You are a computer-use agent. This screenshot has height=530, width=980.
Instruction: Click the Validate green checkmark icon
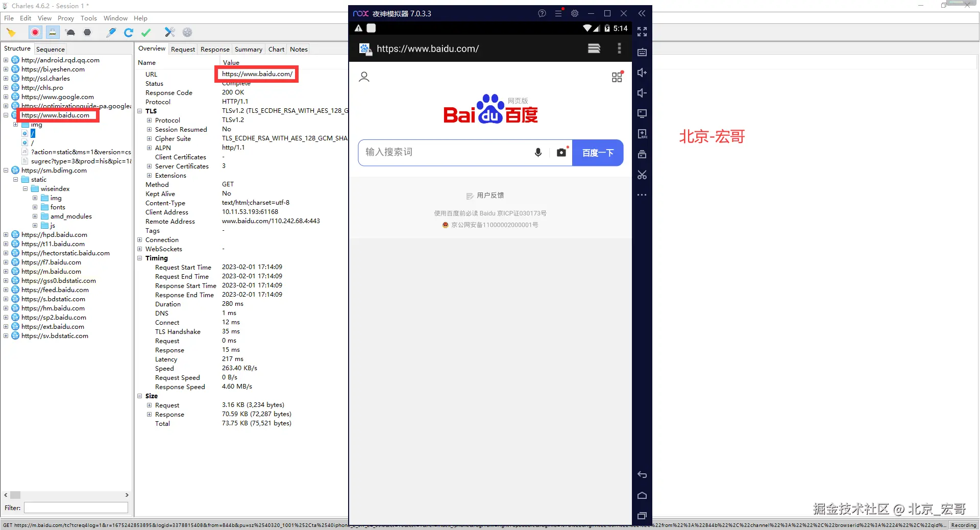[146, 33]
